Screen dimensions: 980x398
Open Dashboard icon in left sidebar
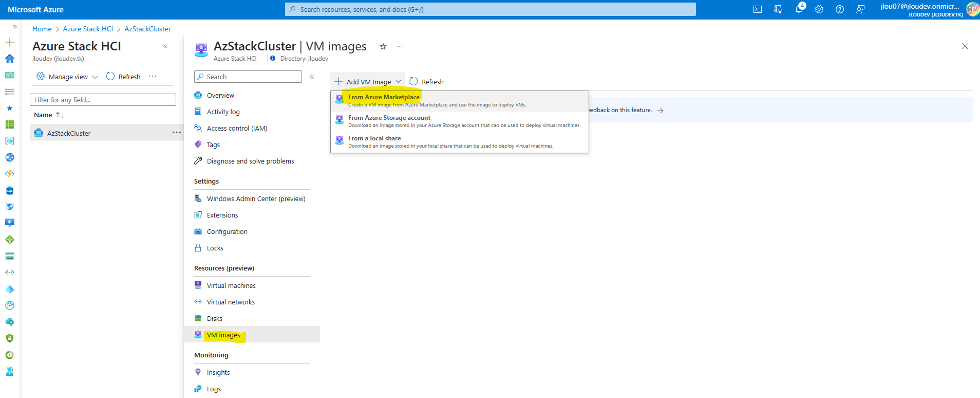[10, 75]
